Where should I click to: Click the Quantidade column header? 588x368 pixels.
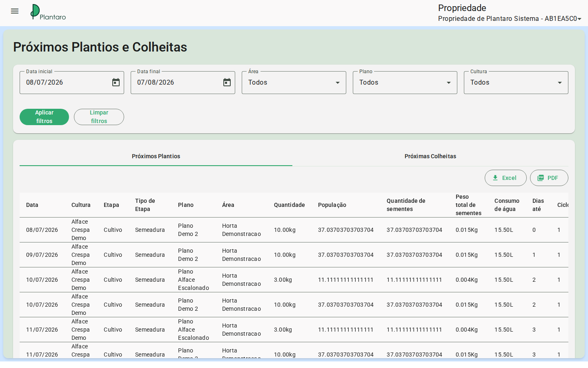[290, 205]
